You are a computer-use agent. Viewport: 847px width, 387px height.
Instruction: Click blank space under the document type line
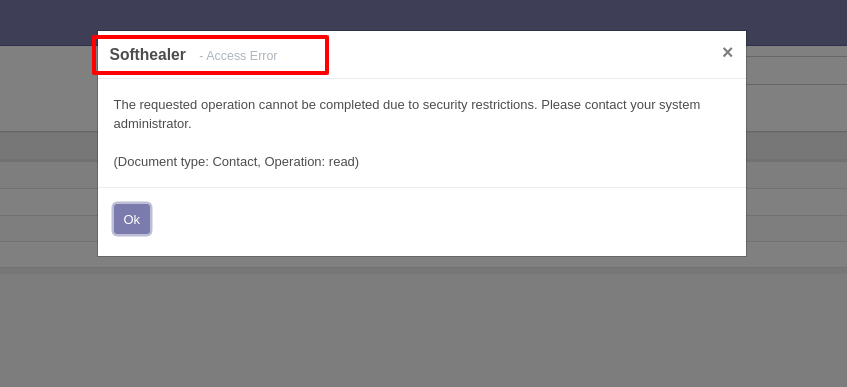(421, 178)
